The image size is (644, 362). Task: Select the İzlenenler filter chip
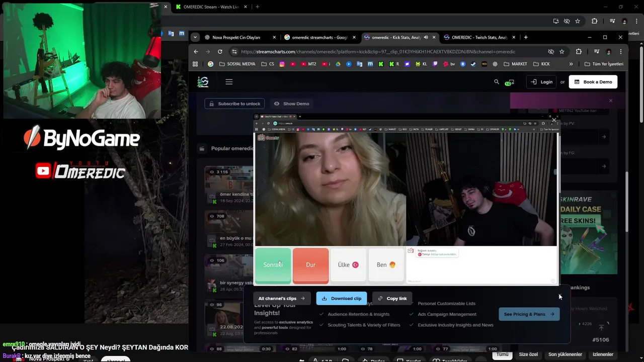tap(603, 354)
